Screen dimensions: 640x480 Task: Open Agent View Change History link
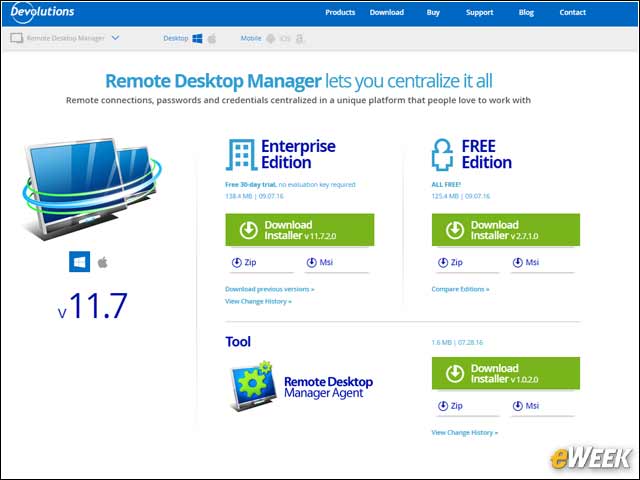click(x=464, y=432)
